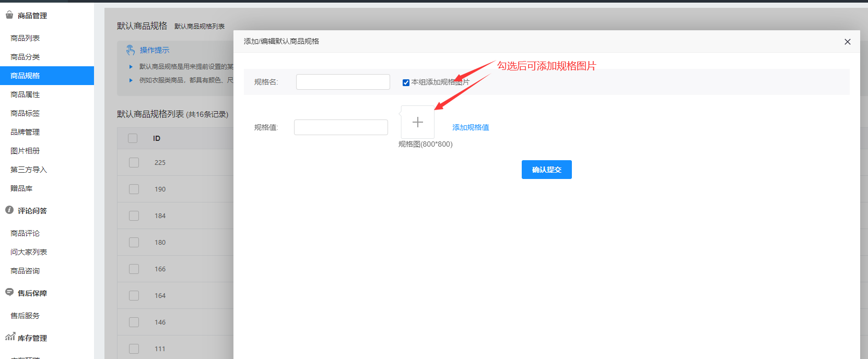868x359 pixels.
Task: Close the add/edit spec dialog
Action: [x=847, y=42]
